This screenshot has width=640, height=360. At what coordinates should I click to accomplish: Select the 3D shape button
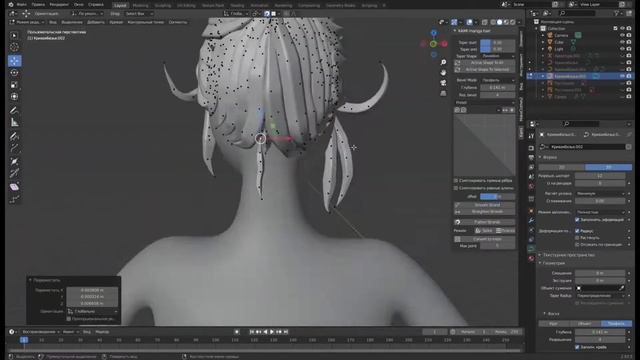click(x=608, y=167)
